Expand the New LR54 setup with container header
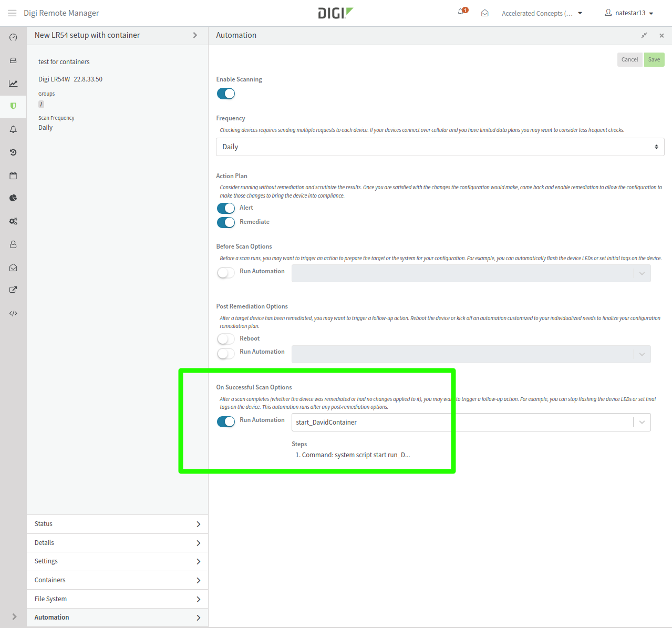 (x=117, y=35)
